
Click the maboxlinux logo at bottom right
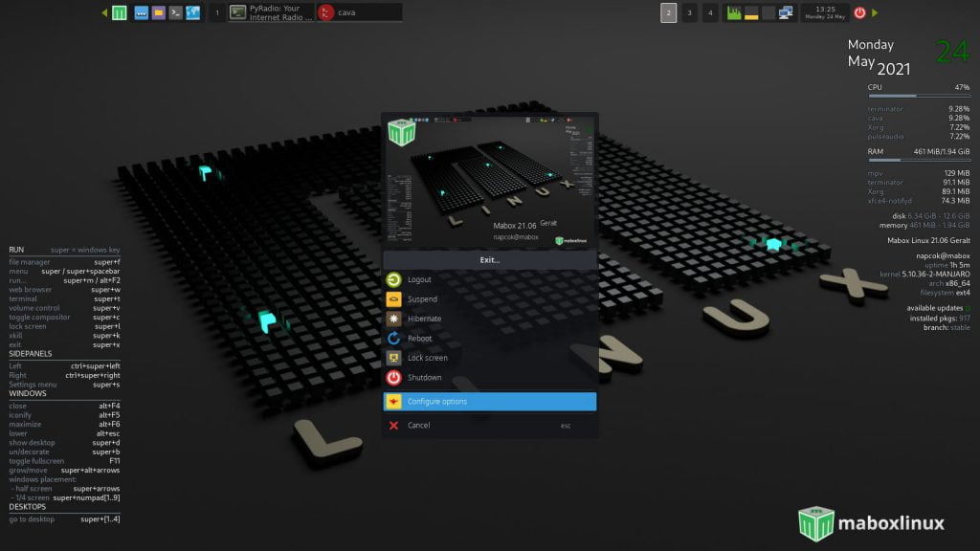click(x=871, y=523)
